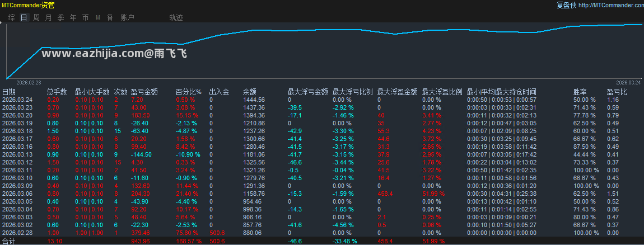Click the -10.90 % percentage cell

pyautogui.click(x=188, y=154)
